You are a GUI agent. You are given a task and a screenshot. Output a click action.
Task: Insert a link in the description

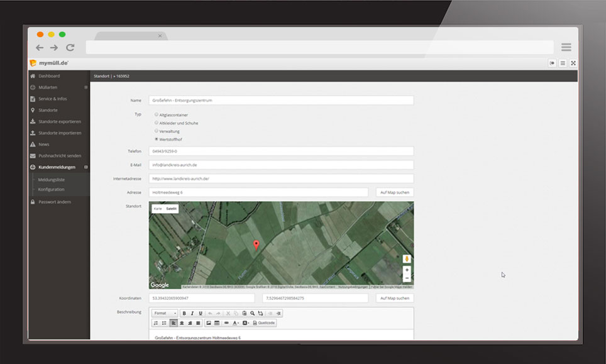(226, 323)
